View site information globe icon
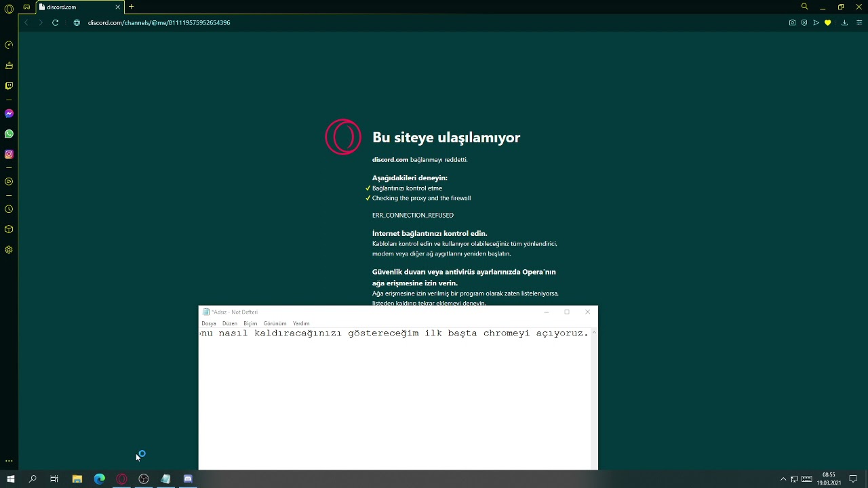This screenshot has width=868, height=488. [x=77, y=22]
